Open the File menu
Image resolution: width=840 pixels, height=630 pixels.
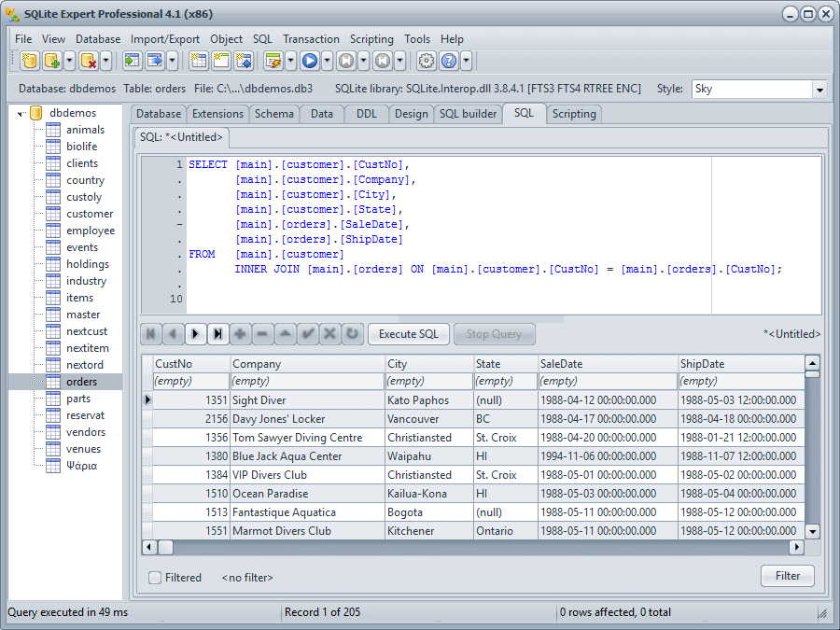pos(23,39)
